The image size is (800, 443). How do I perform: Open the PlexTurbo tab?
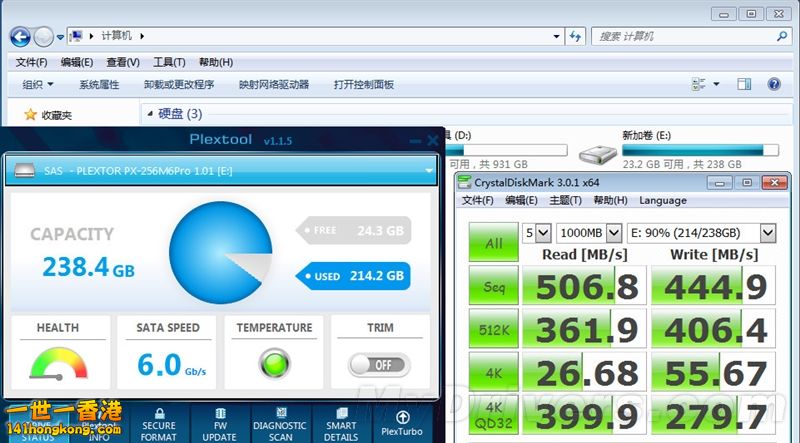pyautogui.click(x=403, y=425)
